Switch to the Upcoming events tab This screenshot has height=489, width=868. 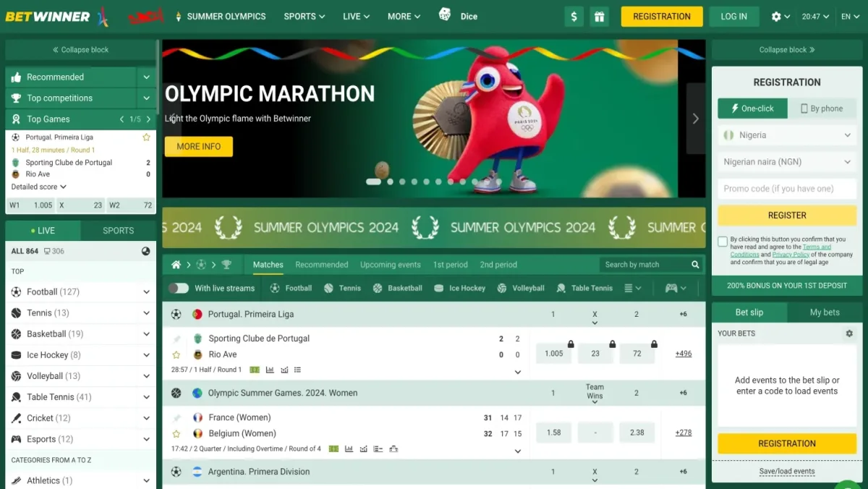click(391, 265)
